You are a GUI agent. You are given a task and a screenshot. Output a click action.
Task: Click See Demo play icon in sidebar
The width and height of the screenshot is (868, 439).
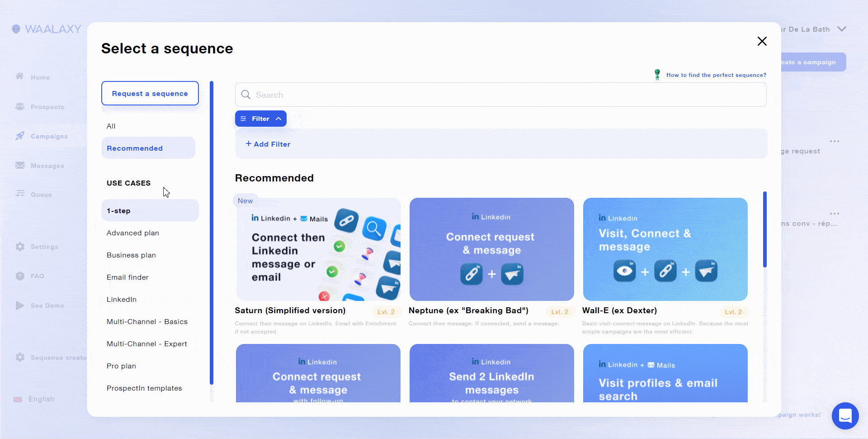tap(20, 305)
